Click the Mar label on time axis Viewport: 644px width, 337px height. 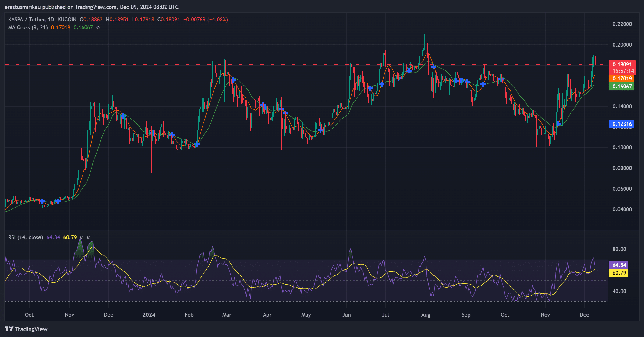point(227,315)
